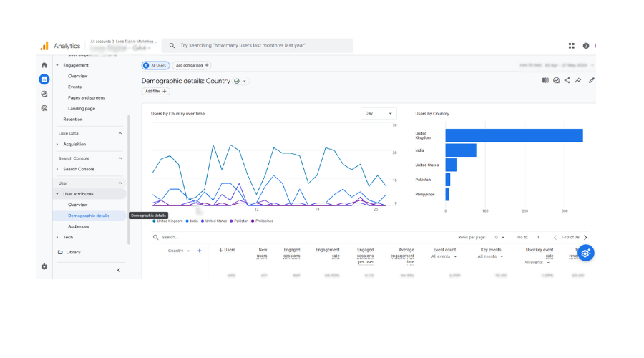Add dimension with blue plus icon

199,251
